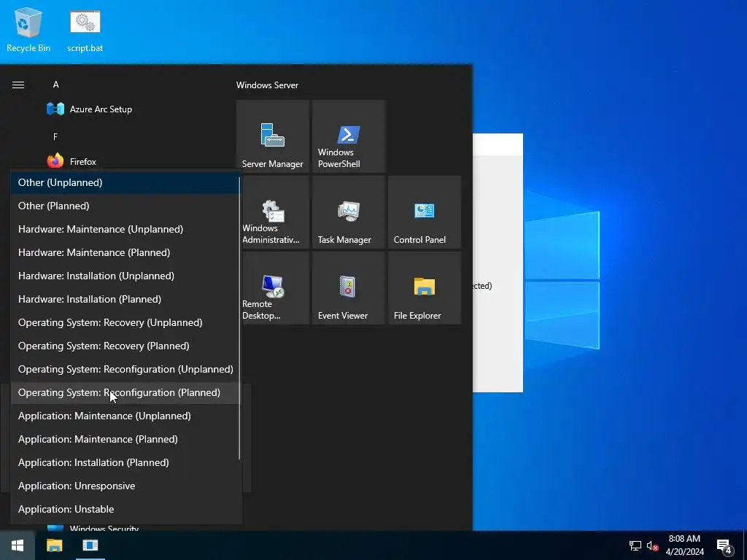Select Application: Installation (Planned)
Screen dimensions: 747x560
(125, 462)
